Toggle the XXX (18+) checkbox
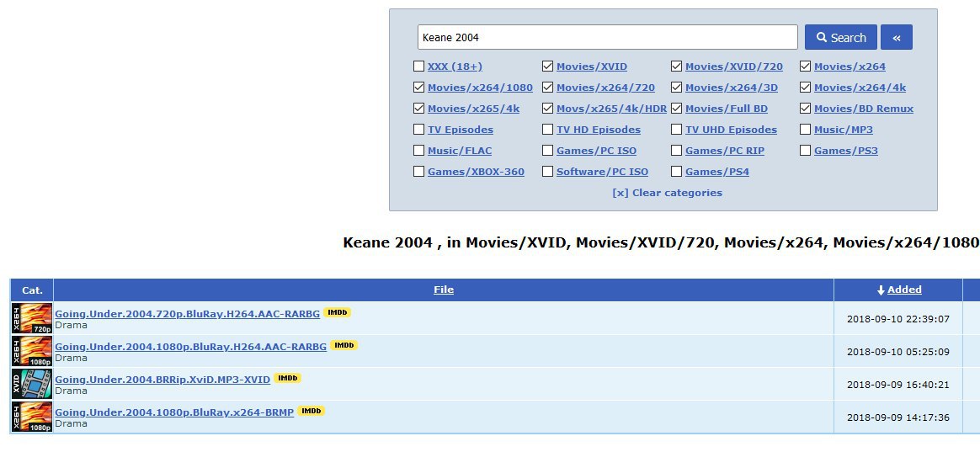 [418, 66]
